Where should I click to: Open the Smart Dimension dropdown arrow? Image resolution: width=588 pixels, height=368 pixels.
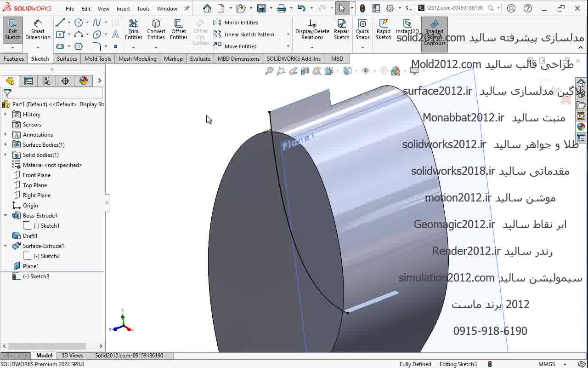click(38, 47)
